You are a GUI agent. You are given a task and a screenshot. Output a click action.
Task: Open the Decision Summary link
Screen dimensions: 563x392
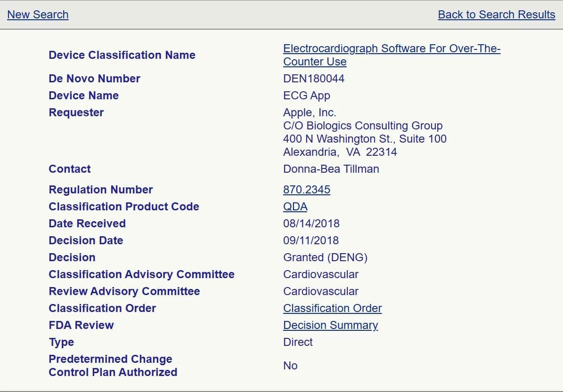(x=330, y=325)
